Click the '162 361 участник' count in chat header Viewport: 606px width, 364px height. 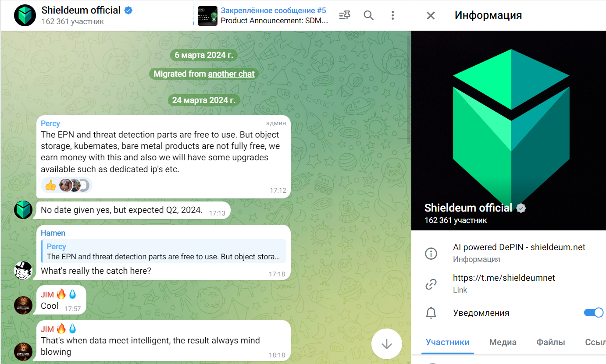tap(73, 21)
